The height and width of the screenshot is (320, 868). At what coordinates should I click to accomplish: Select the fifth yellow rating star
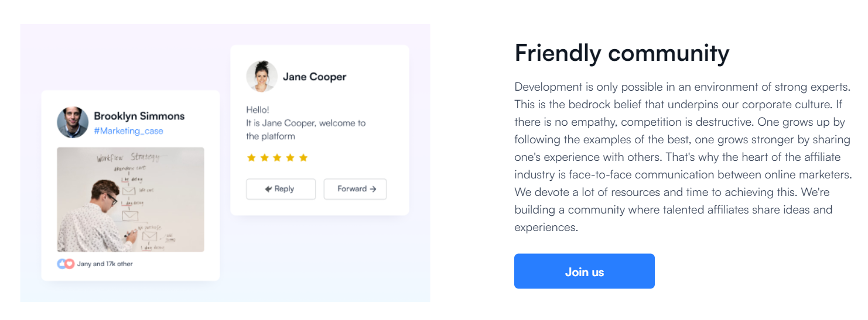point(303,157)
